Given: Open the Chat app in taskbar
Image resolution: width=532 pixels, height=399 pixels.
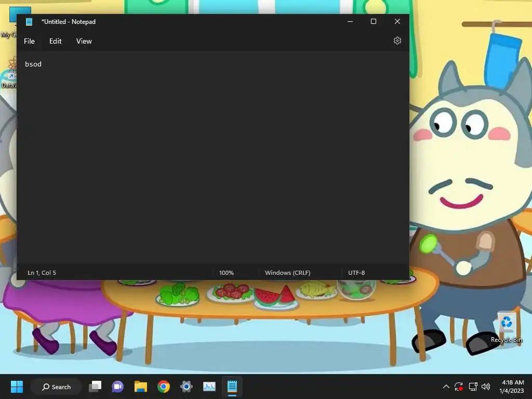Looking at the screenshot, I should pyautogui.click(x=118, y=387).
